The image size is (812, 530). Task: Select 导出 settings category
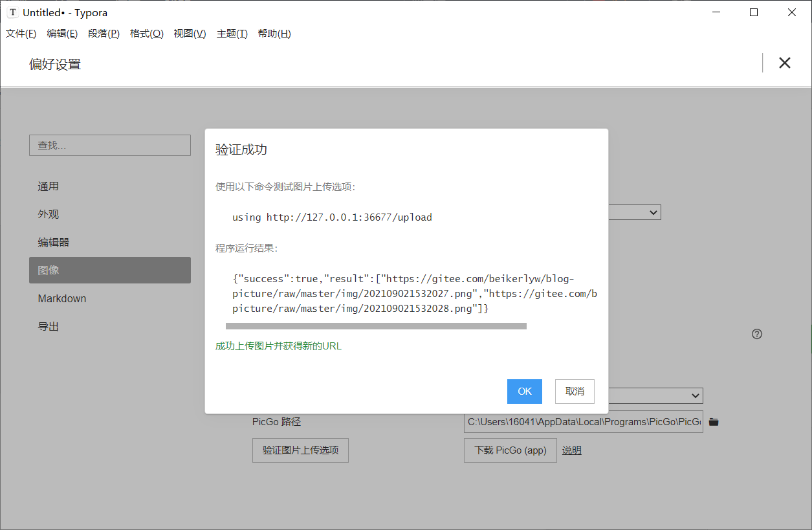click(x=110, y=327)
